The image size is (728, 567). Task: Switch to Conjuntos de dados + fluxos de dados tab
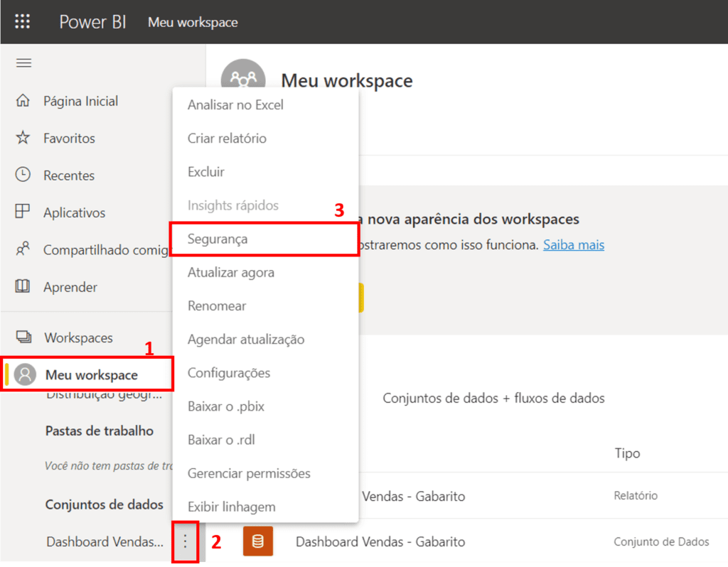493,398
